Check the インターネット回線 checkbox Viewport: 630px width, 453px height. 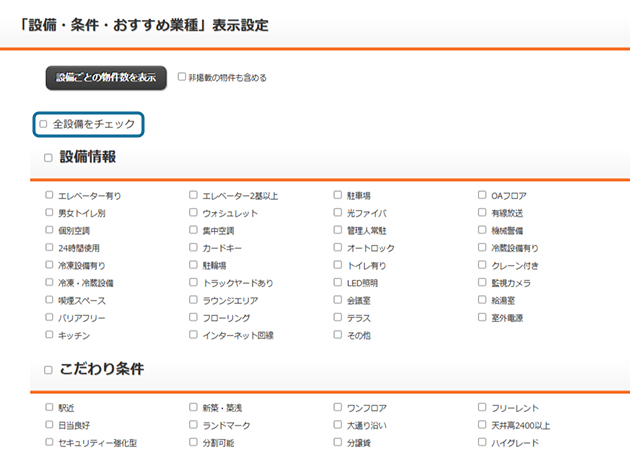pyautogui.click(x=193, y=334)
